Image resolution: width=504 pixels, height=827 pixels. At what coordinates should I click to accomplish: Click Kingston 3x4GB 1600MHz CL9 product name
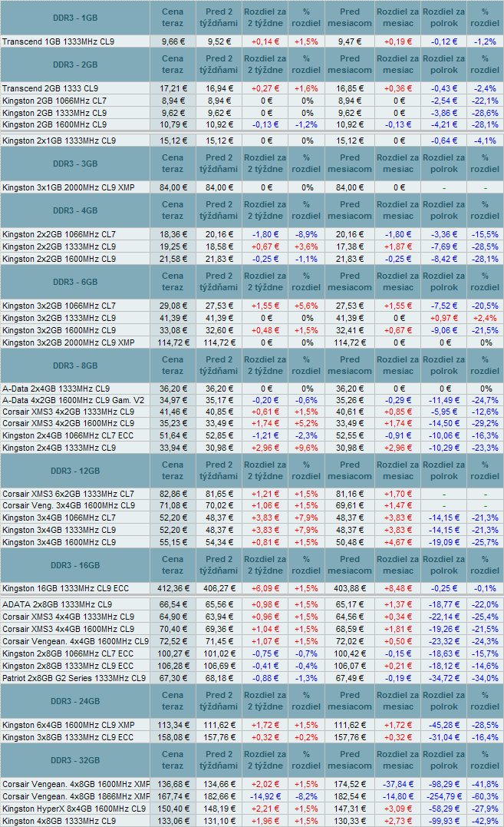point(59,542)
